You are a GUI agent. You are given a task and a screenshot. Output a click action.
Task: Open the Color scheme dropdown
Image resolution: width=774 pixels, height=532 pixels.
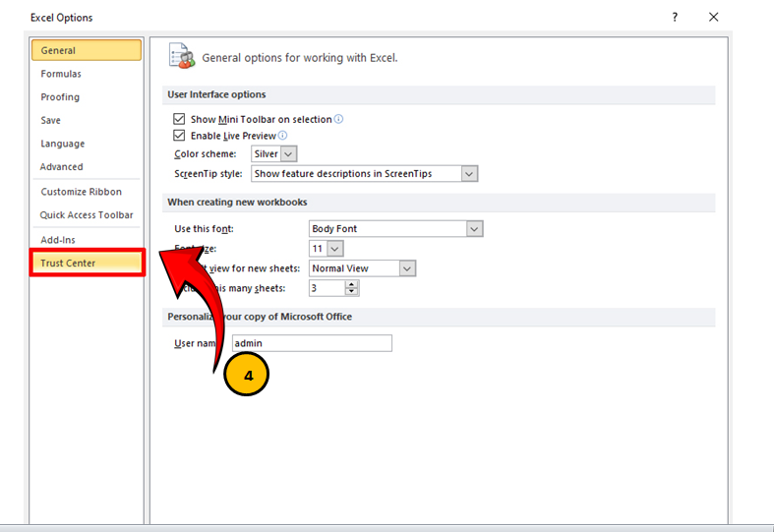pos(288,154)
